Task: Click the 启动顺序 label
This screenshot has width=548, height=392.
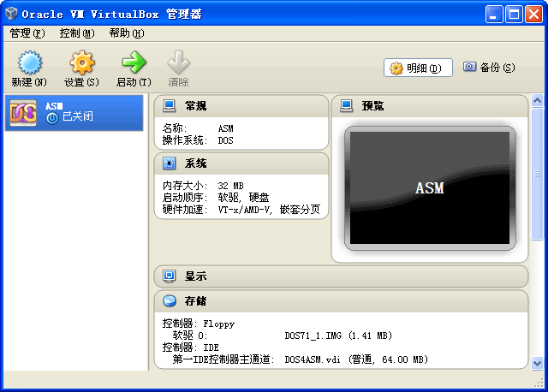Action: (x=185, y=198)
